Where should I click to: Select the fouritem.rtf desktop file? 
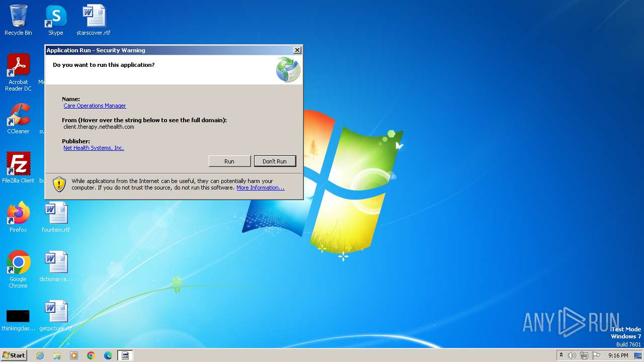[56, 217]
